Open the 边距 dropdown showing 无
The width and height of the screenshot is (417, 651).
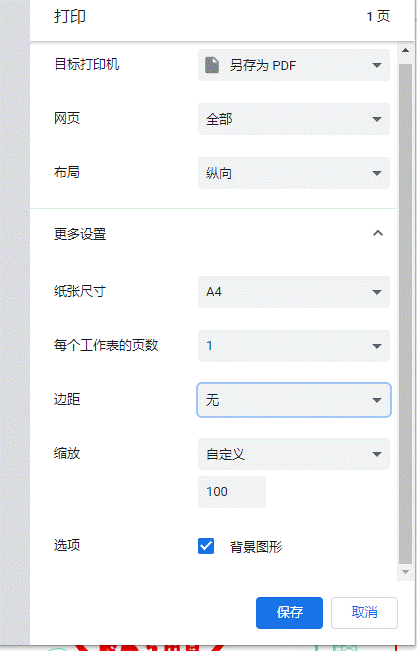(294, 400)
